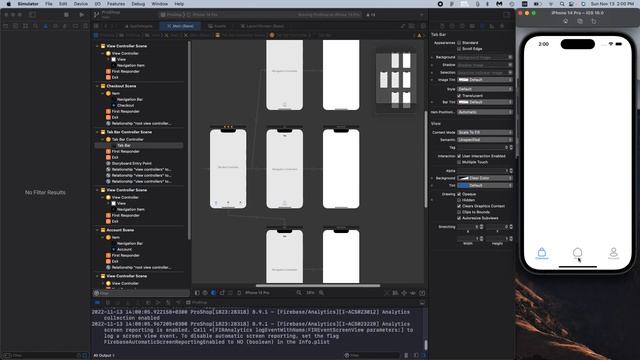Click the View Background Clear Color swatch
Image resolution: width=640 pixels, height=360 pixels.
click(x=463, y=178)
